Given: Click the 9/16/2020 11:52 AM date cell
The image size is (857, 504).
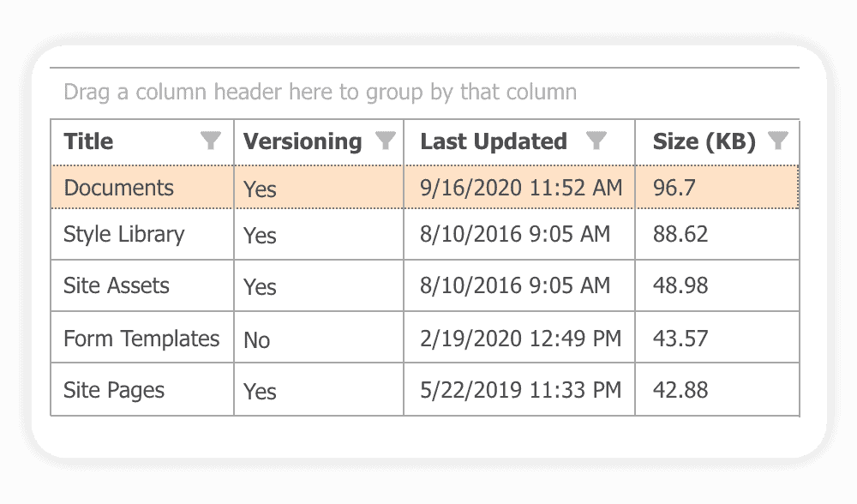Looking at the screenshot, I should 521,189.
